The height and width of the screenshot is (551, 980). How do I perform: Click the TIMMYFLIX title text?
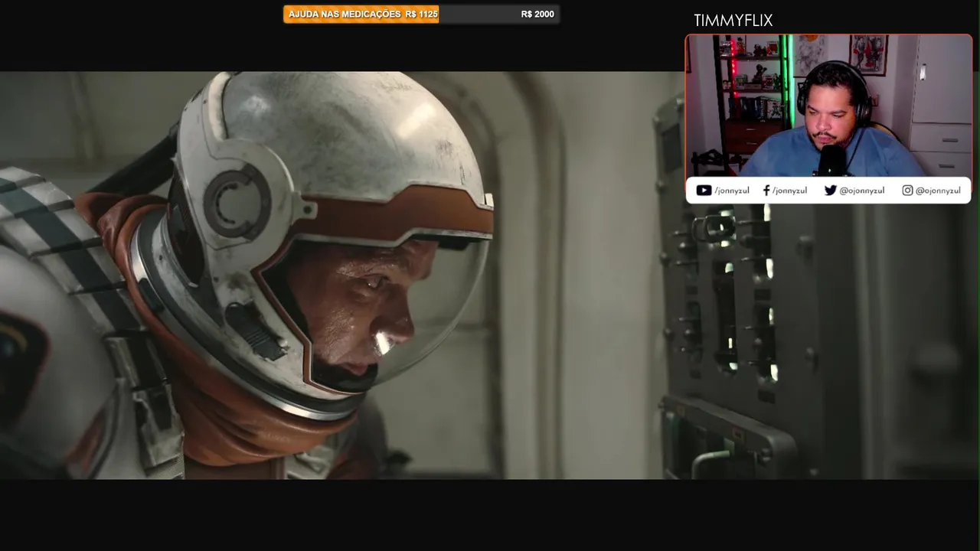733,21
